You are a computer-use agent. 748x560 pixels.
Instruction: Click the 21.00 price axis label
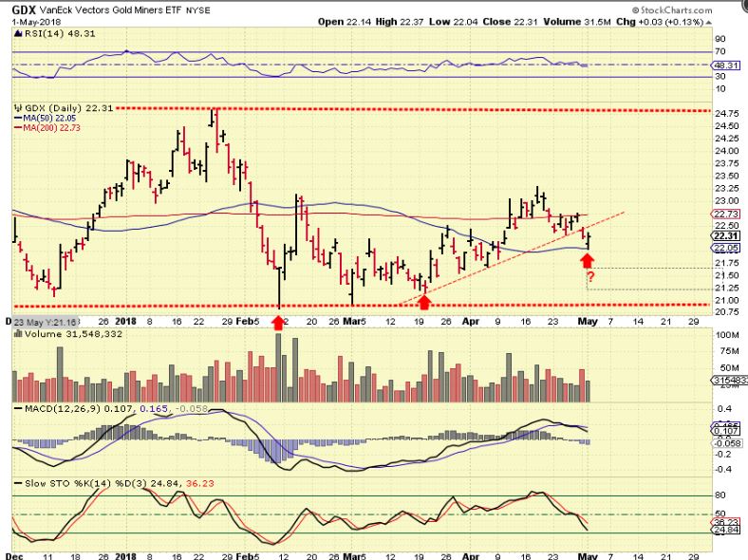coord(727,300)
